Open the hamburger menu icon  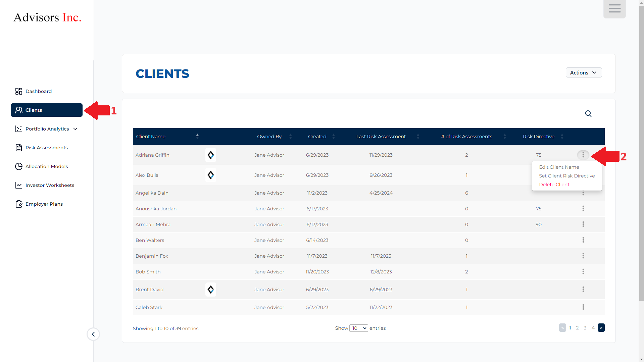[614, 9]
